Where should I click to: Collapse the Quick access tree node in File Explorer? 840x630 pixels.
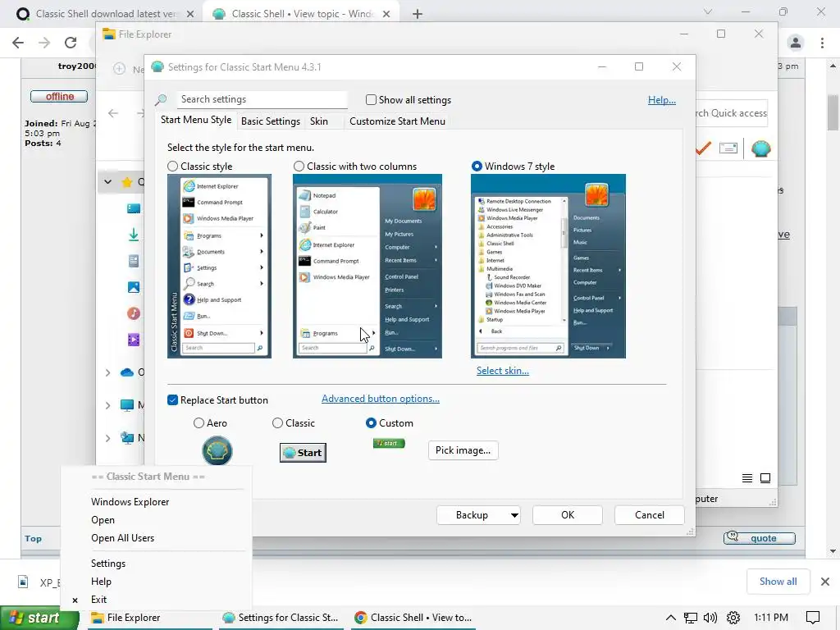(107, 182)
